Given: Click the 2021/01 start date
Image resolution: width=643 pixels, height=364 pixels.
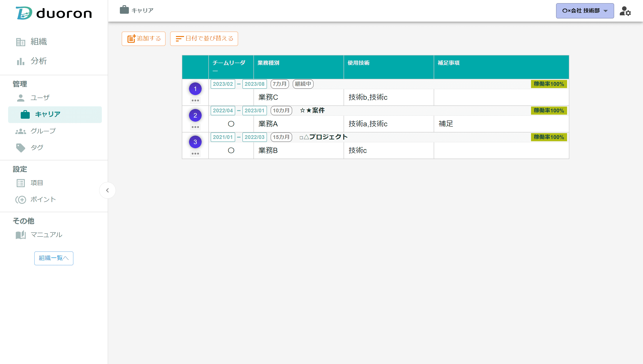Looking at the screenshot, I should coord(223,137).
